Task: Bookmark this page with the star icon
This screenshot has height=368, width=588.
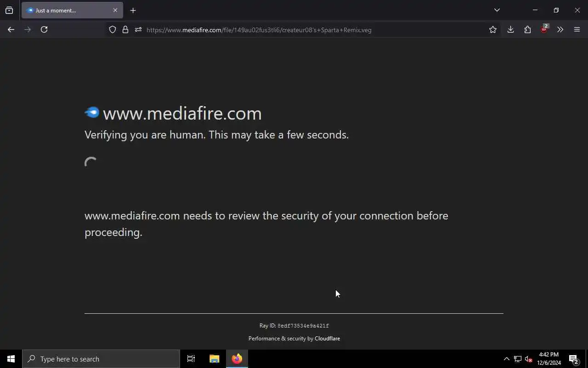Action: coord(493,29)
